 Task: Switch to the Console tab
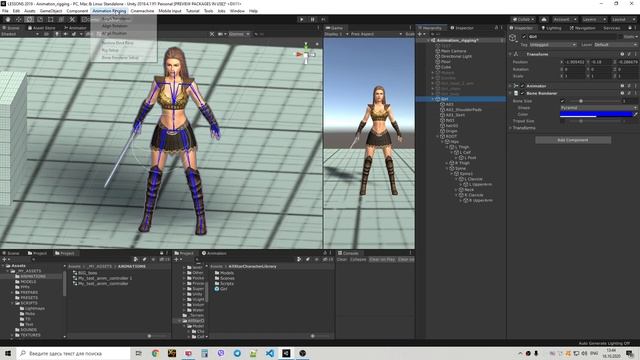(348, 253)
